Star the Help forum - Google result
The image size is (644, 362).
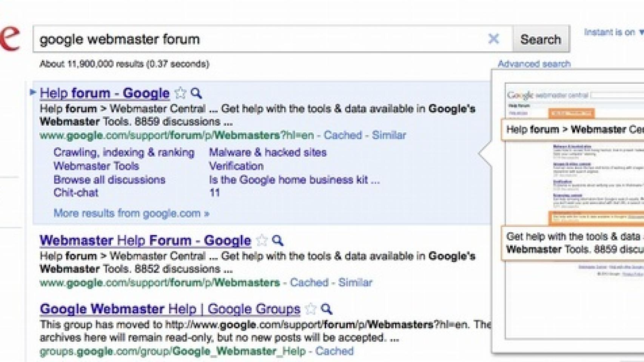click(180, 93)
